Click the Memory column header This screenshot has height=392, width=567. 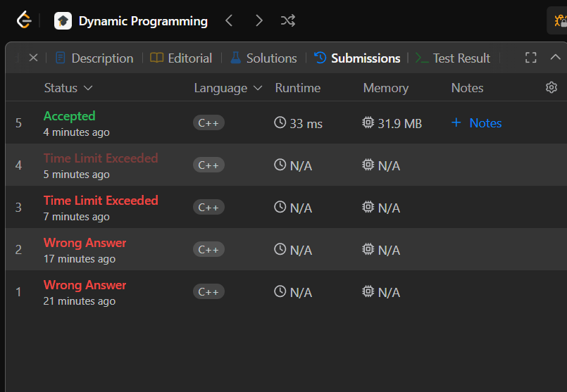(386, 88)
